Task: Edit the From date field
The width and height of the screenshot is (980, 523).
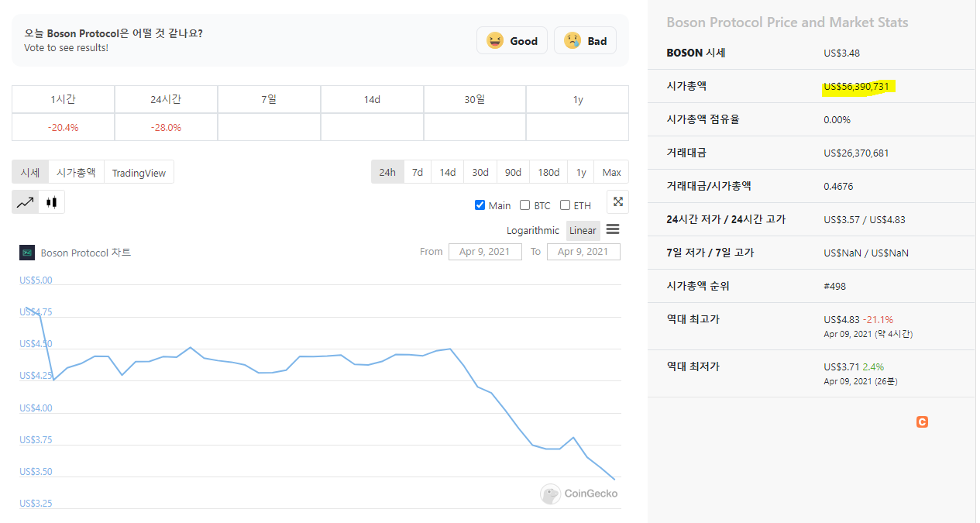Action: (485, 252)
